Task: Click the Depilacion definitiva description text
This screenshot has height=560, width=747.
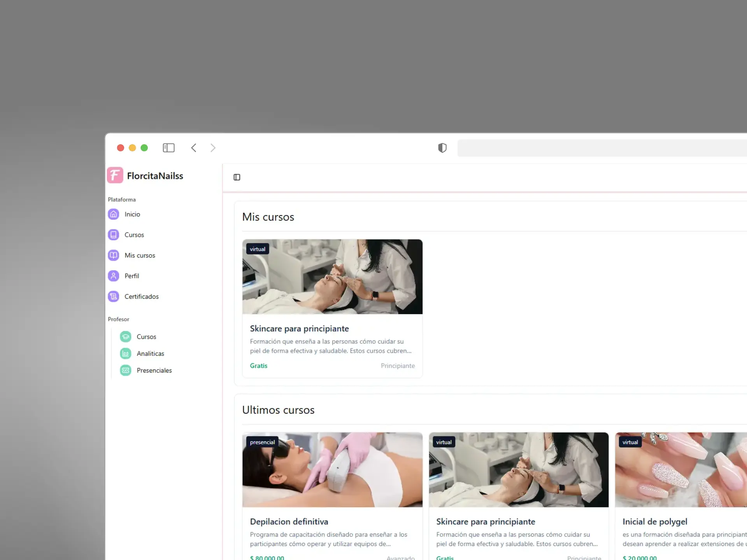Action: click(329, 539)
